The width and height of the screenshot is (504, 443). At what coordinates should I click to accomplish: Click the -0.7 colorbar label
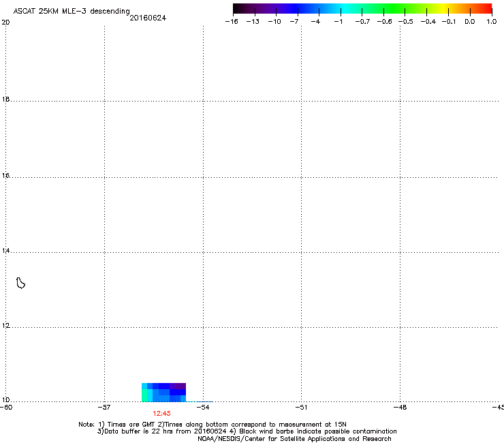coord(362,22)
